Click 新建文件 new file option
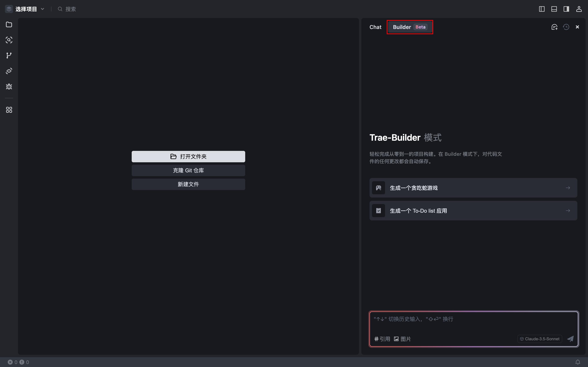Viewport: 588px width, 367px height. (188, 184)
